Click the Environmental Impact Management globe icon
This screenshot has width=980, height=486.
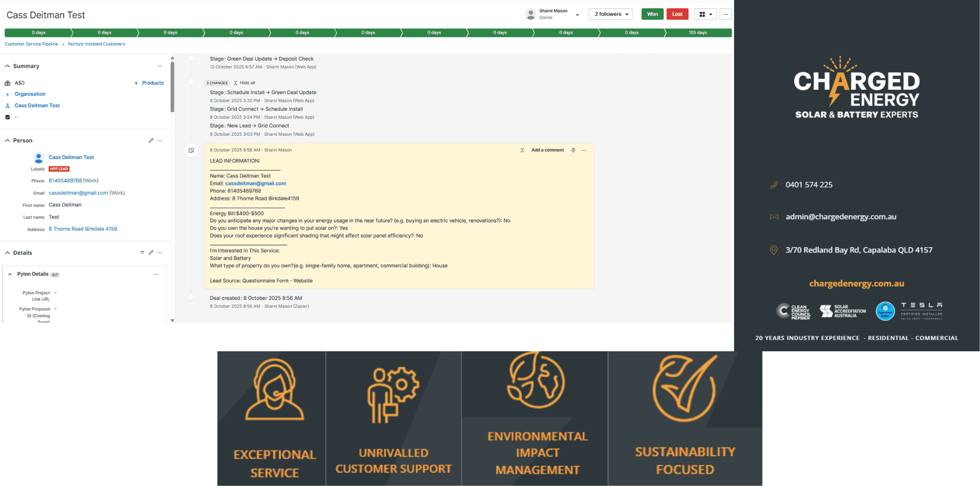click(536, 380)
